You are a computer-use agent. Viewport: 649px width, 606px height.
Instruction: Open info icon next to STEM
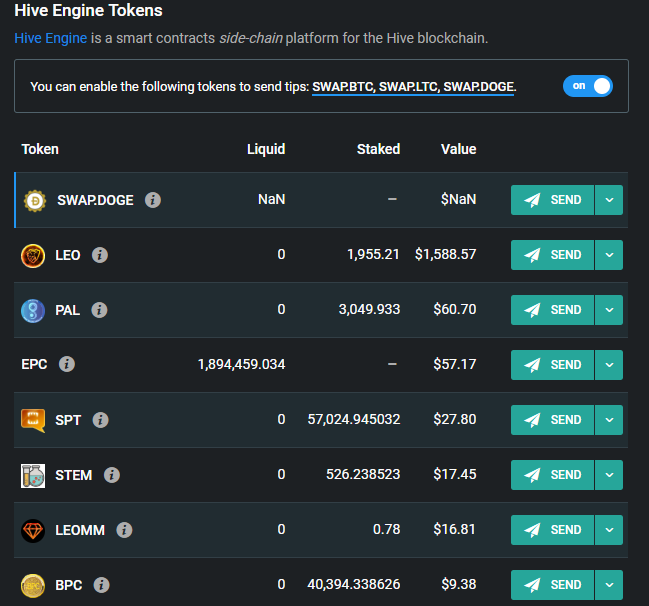[x=112, y=475]
